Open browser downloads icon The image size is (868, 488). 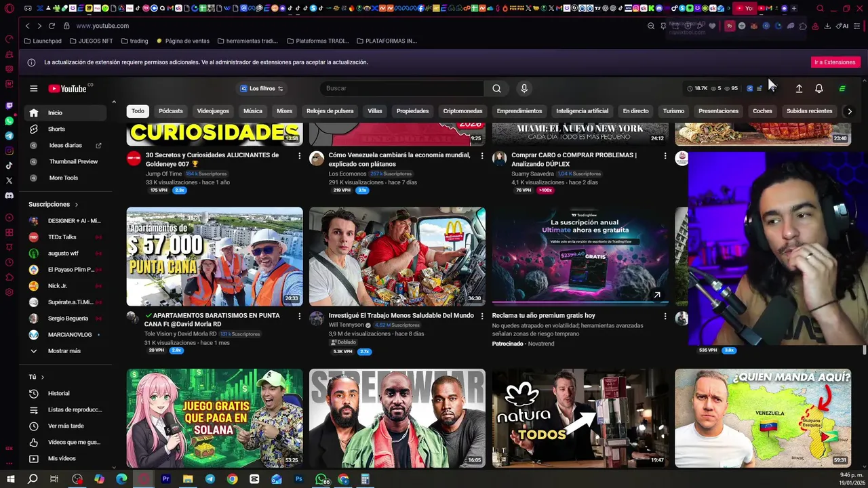pyautogui.click(x=827, y=26)
